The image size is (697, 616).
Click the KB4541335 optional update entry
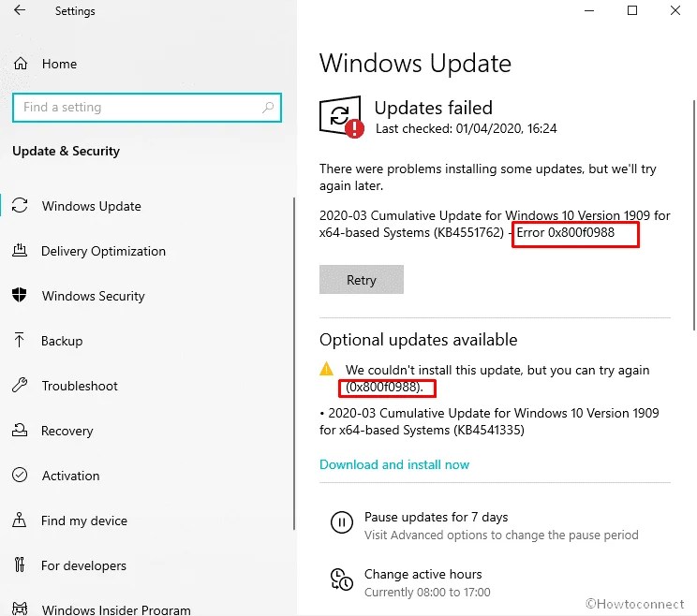tap(489, 421)
